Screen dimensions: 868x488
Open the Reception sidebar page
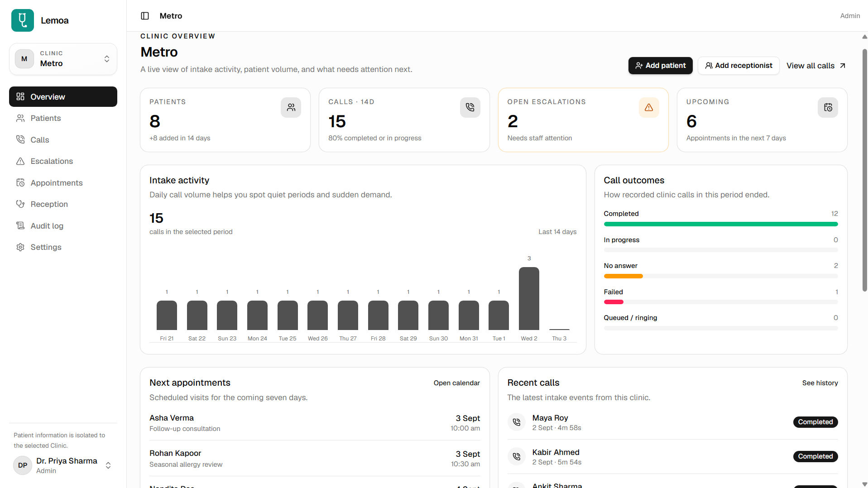click(63, 204)
